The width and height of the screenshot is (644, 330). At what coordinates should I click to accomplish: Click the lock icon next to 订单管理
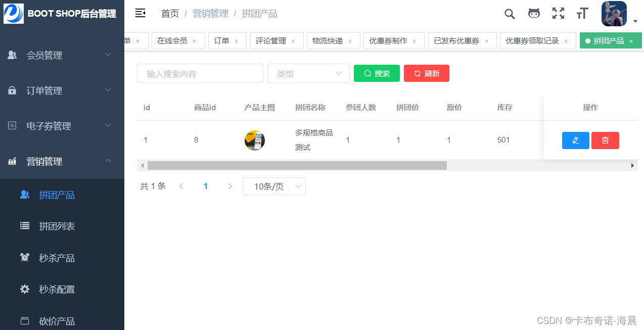(12, 90)
